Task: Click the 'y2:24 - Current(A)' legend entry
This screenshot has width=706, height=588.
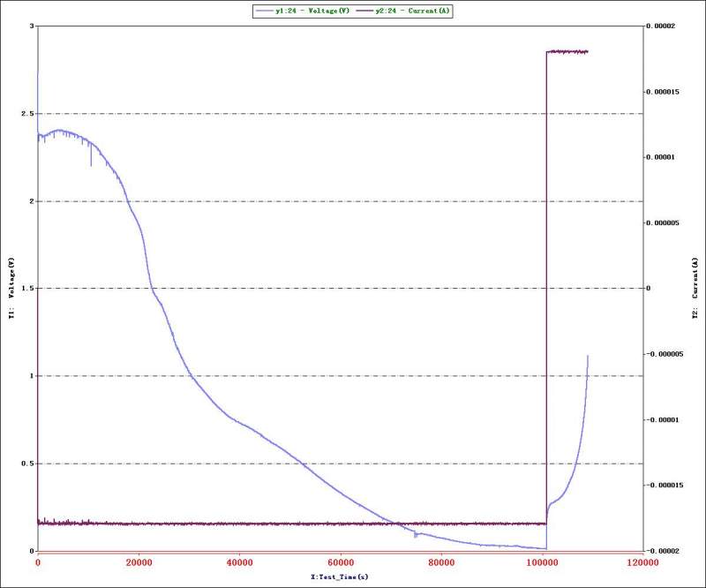Action: coord(403,11)
